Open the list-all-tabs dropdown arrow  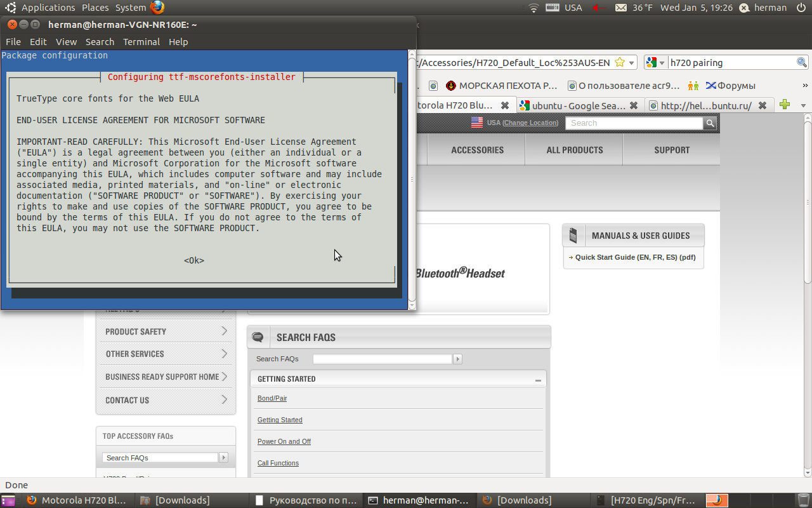click(803, 105)
